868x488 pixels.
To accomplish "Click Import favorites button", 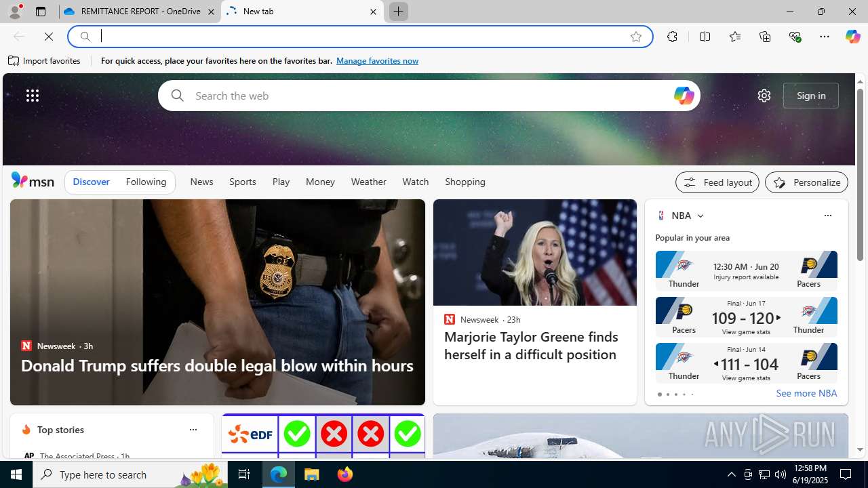I will (x=45, y=61).
